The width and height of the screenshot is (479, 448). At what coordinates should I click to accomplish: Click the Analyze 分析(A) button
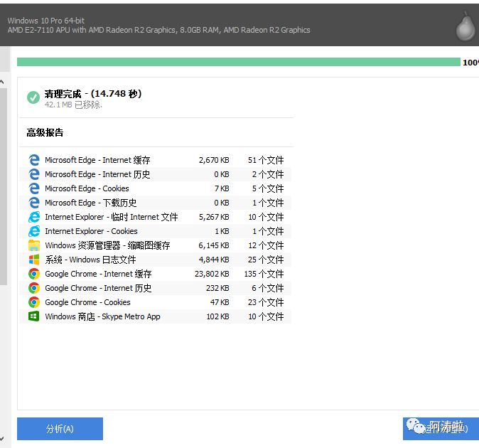(x=60, y=428)
